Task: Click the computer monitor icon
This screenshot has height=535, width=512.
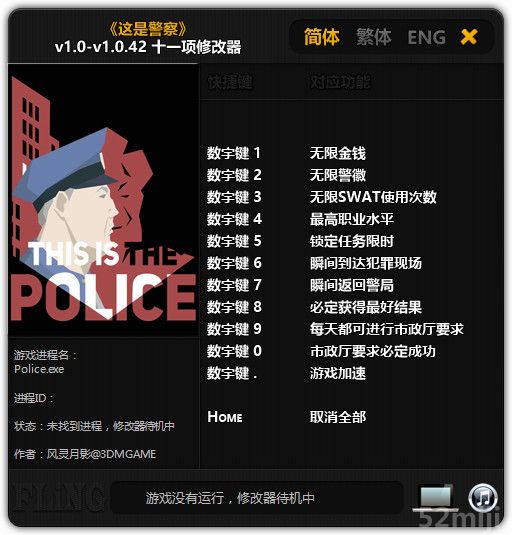Action: tap(436, 497)
